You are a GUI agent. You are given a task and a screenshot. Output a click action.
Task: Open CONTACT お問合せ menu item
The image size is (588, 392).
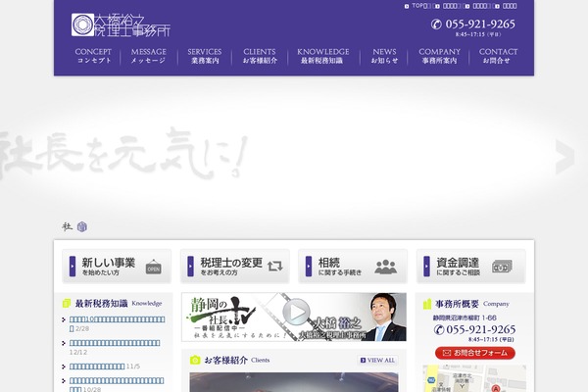coord(498,56)
